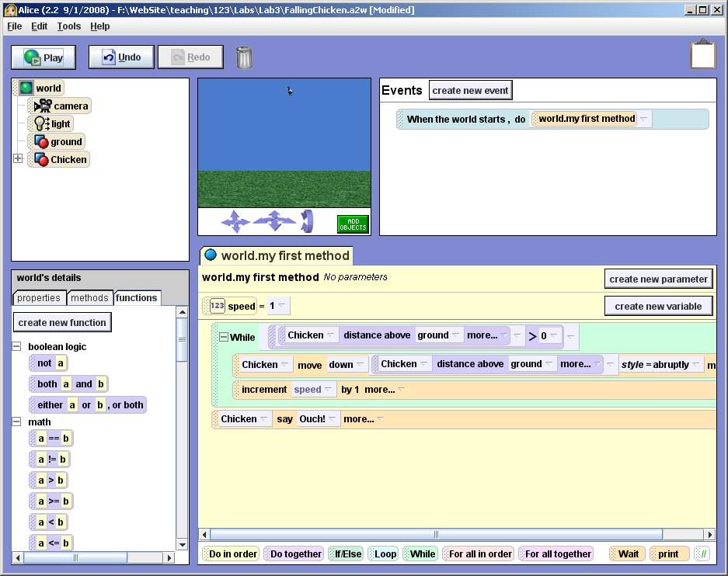Click the Loop tile
Viewport: 728px width, 576px height.
point(383,553)
